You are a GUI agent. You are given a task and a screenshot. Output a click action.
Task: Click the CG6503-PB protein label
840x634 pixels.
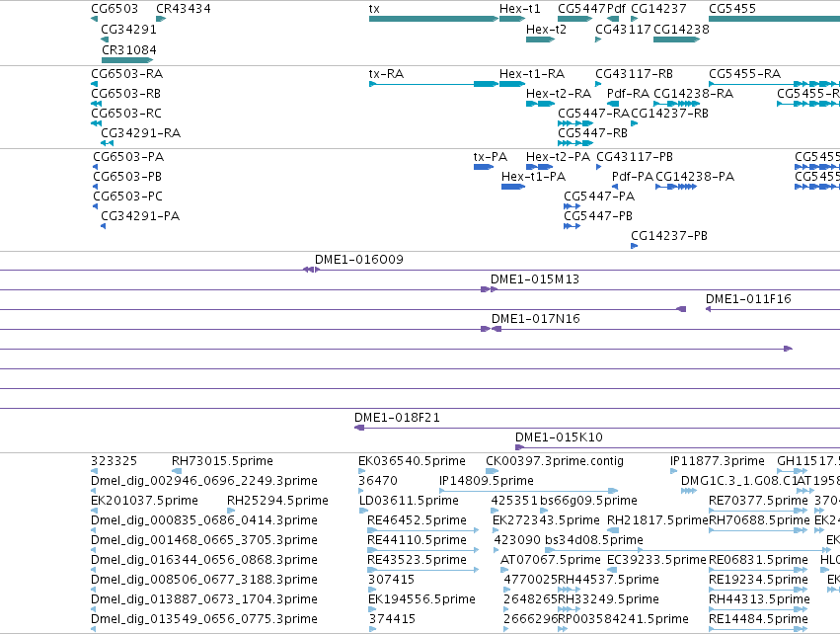point(127,177)
